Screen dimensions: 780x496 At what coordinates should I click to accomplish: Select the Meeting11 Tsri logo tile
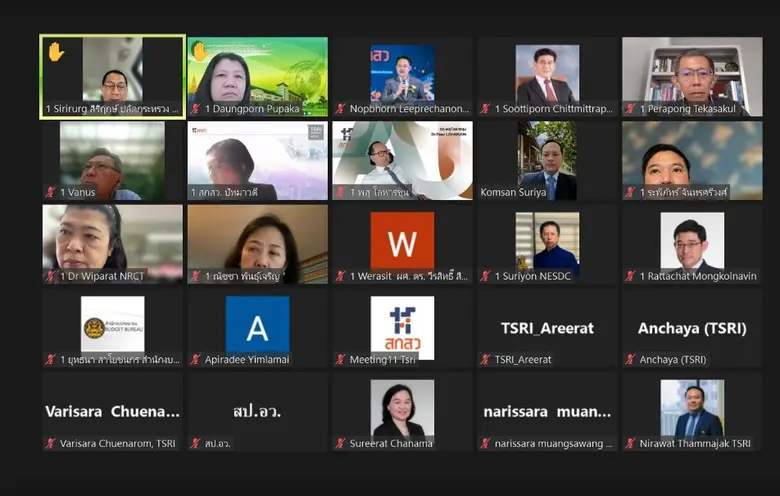click(x=402, y=326)
